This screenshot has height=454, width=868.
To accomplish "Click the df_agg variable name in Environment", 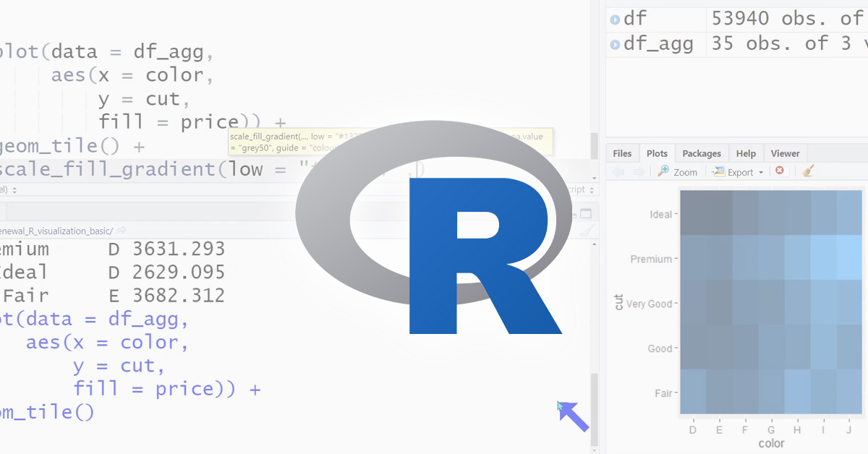I will 658,44.
